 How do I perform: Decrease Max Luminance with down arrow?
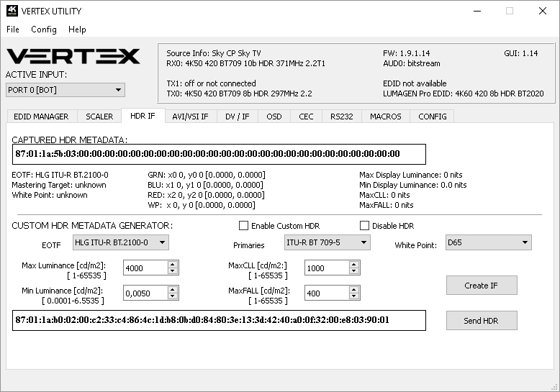pos(173,271)
